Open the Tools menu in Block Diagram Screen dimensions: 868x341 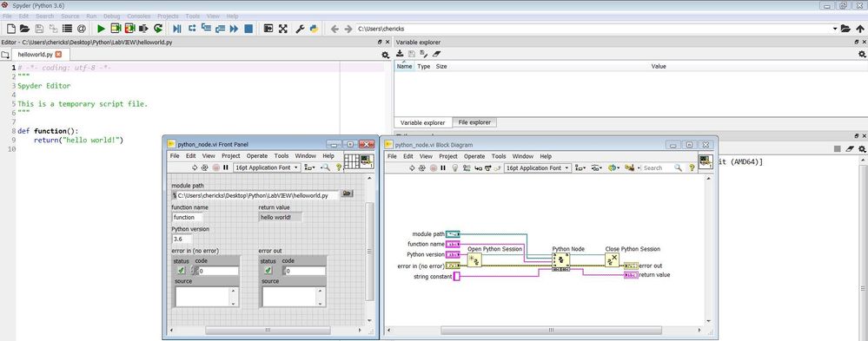499,156
